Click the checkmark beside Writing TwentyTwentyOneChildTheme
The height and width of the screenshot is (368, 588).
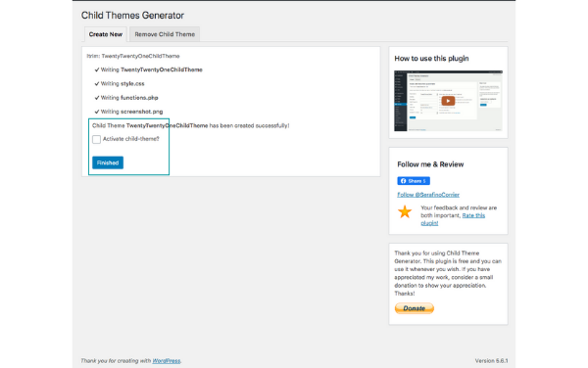(x=97, y=69)
